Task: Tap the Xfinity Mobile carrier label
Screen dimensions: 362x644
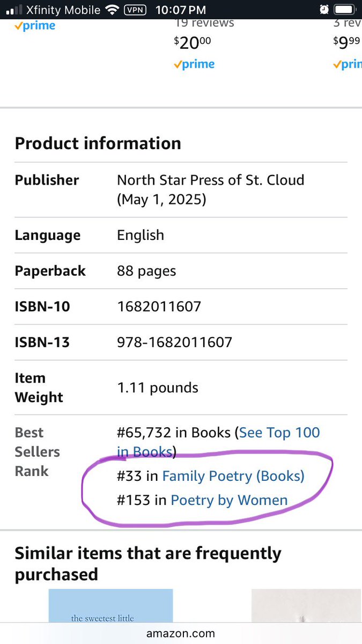Action: (63, 10)
